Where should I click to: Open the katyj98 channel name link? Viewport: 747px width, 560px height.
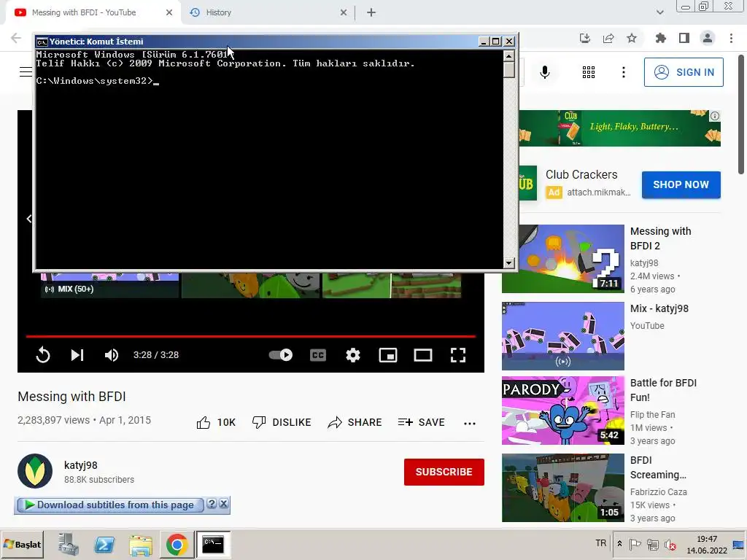80,465
